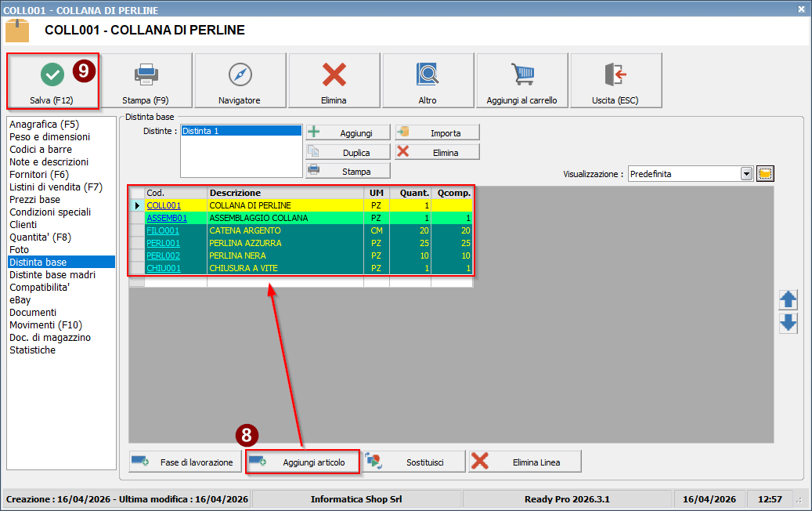Click the Salva (F12) green checkmark button
This screenshot has height=511, width=812.
(52, 80)
